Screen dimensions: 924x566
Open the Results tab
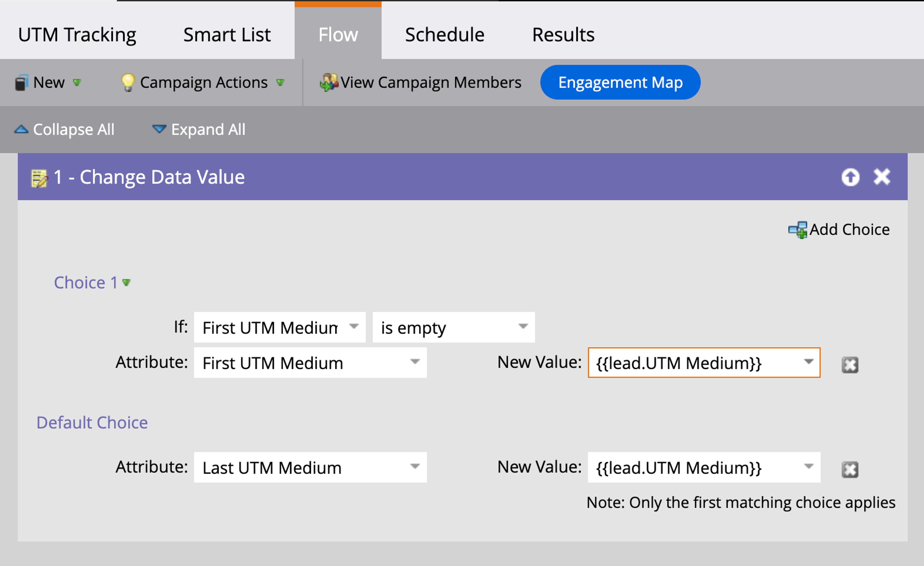pyautogui.click(x=563, y=35)
